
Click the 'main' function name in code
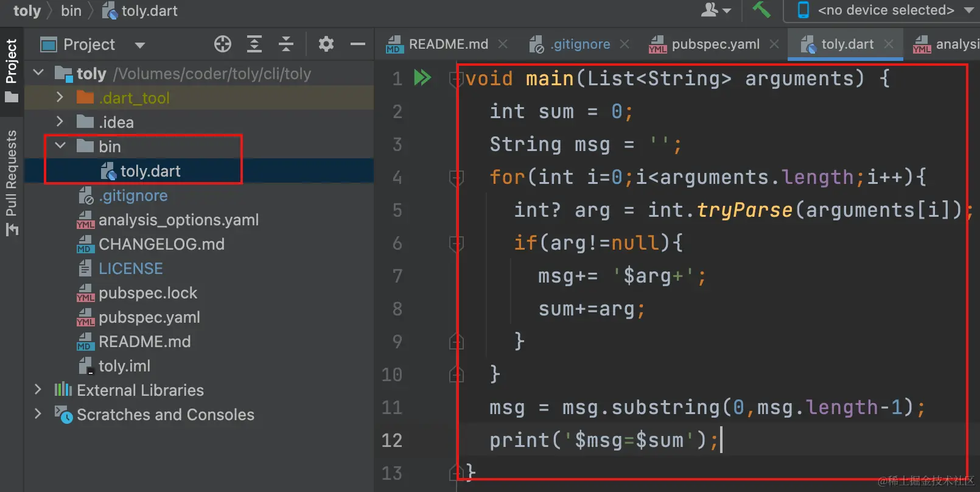tap(550, 79)
